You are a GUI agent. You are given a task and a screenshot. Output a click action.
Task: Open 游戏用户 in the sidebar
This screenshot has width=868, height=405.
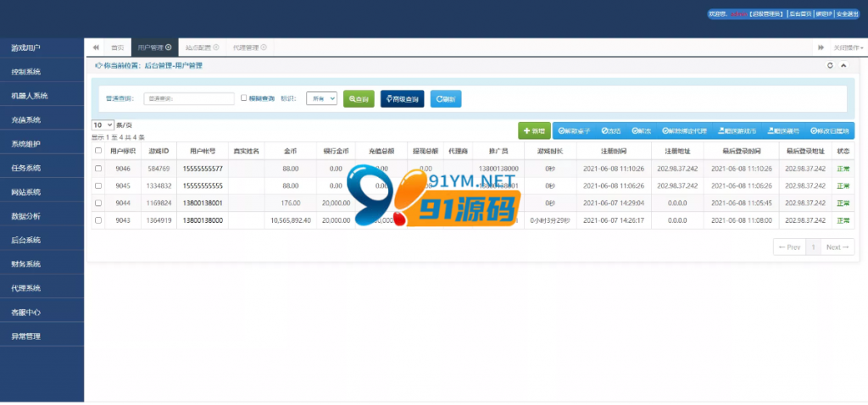click(x=42, y=48)
